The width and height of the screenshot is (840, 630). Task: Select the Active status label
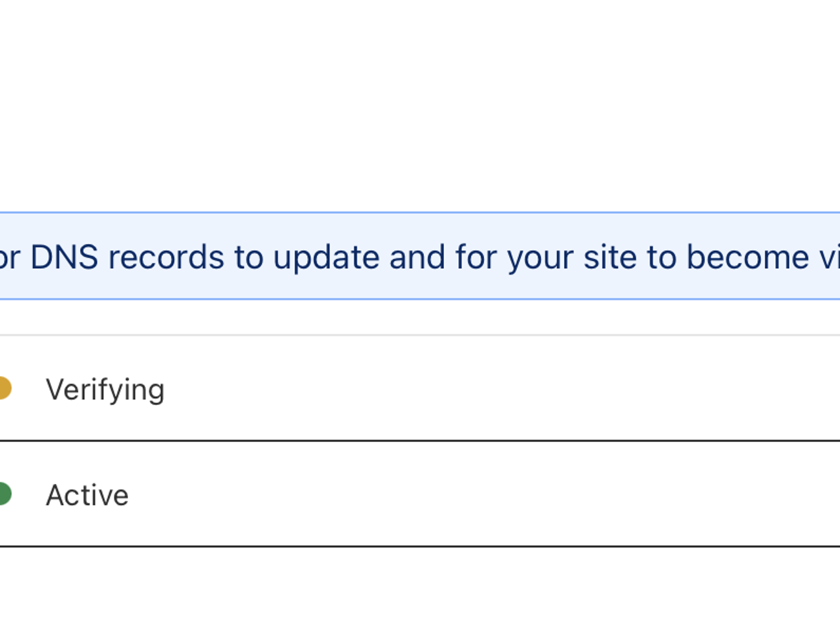[87, 496]
